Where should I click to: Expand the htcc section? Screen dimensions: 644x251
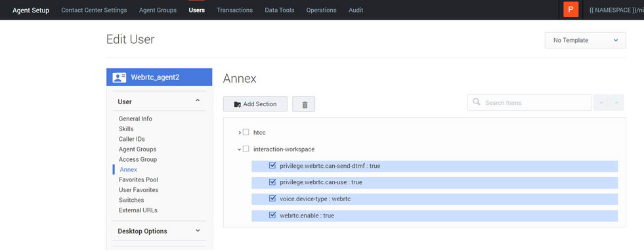point(240,132)
